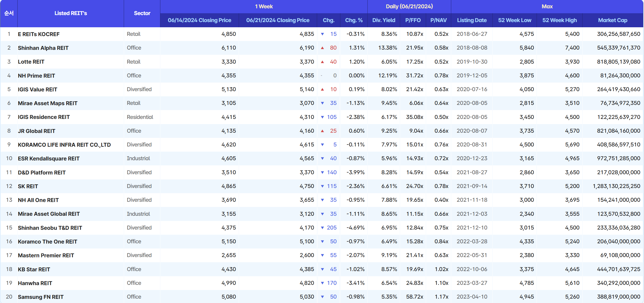
Task: Select the IGIS Value REIT name
Action: click(x=37, y=90)
